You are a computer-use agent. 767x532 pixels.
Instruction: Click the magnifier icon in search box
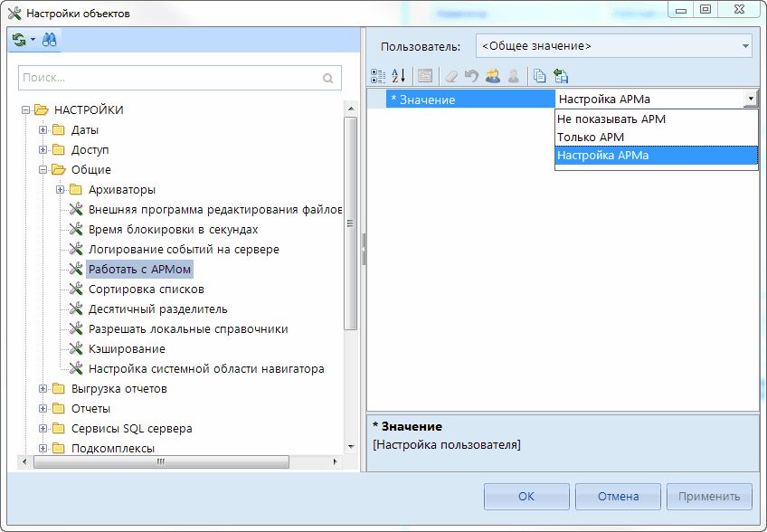pos(327,79)
